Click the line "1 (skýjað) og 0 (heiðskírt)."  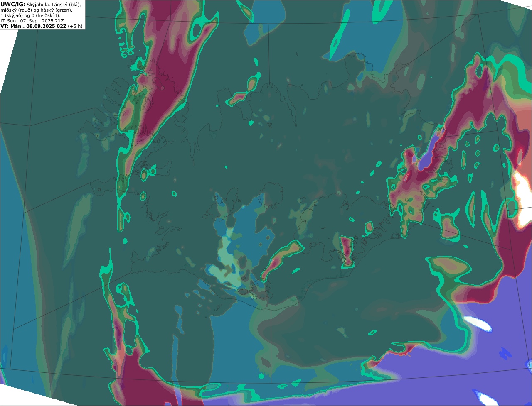(x=30, y=15)
